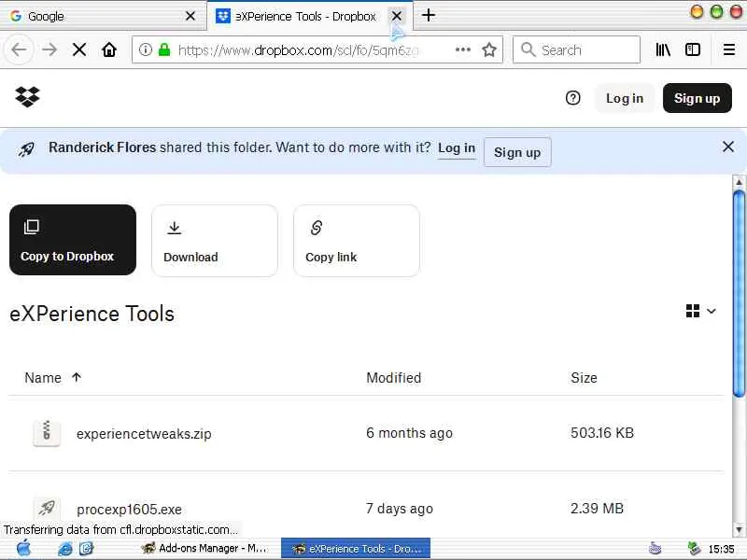Click the Log in button in header
The image size is (747, 560).
[625, 98]
